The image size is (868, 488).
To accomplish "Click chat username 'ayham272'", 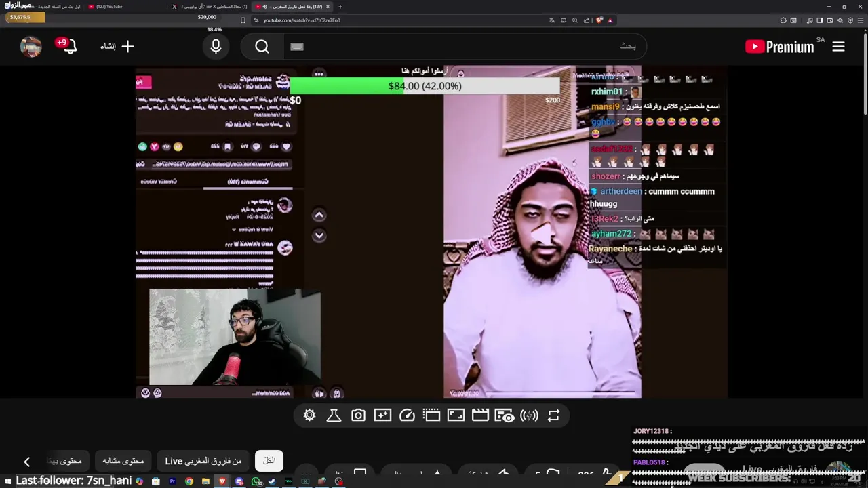I will 611,234.
